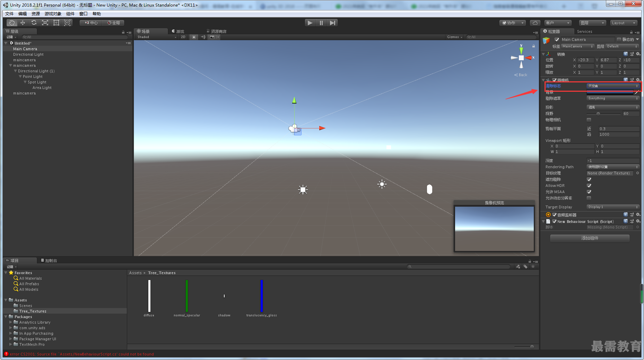Toggle scene effects image icon

point(212,37)
